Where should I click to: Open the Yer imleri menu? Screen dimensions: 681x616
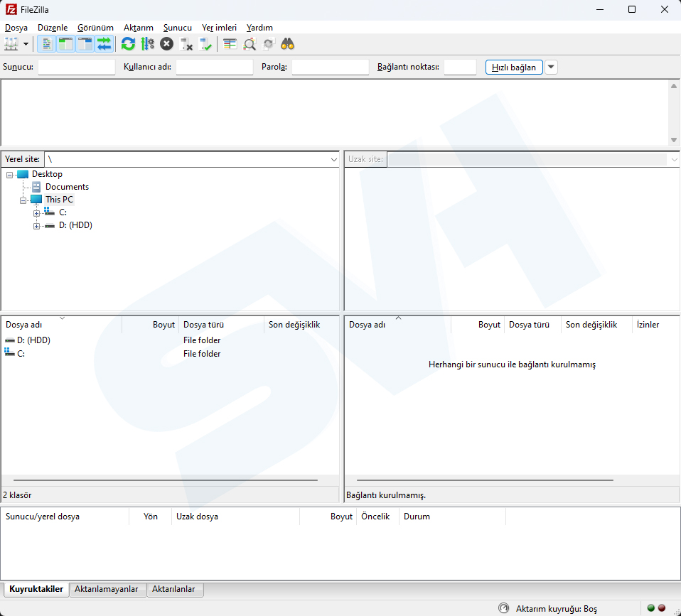(220, 28)
